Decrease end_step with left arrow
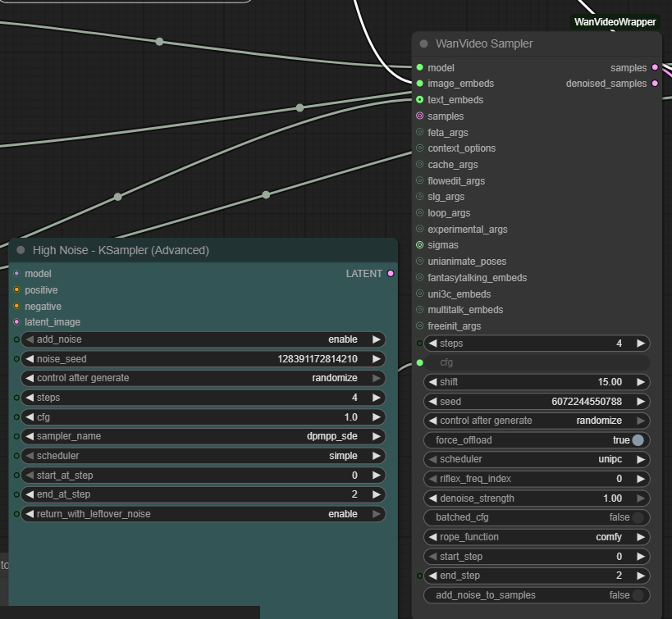Viewport: 672px width, 619px height. pos(433,576)
